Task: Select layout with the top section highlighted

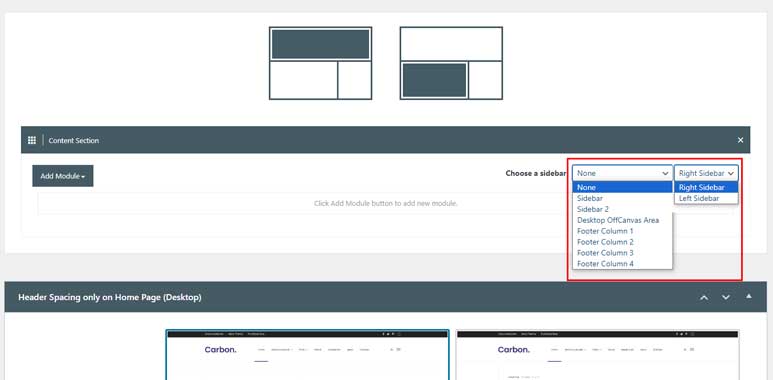Action: [x=320, y=63]
